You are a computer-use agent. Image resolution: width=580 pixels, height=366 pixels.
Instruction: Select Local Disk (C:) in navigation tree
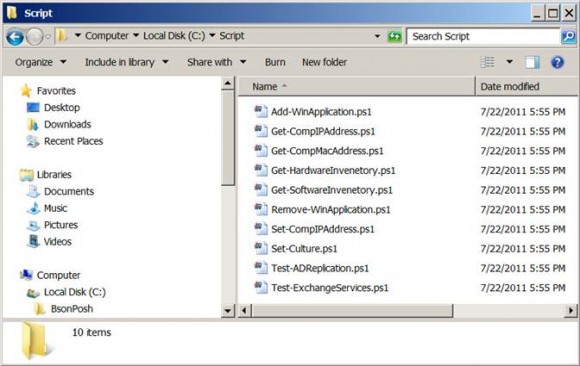(75, 292)
